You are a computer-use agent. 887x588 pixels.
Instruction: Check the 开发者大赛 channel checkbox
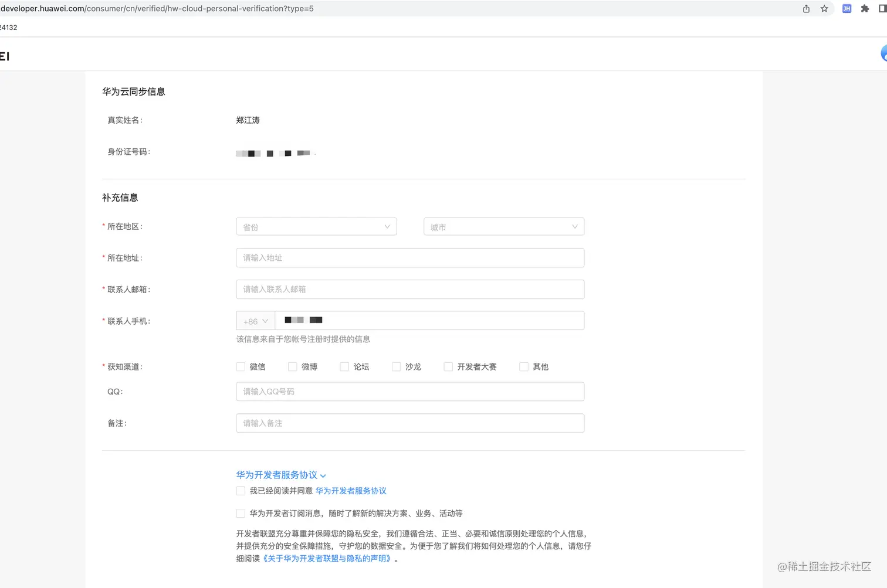[448, 367]
